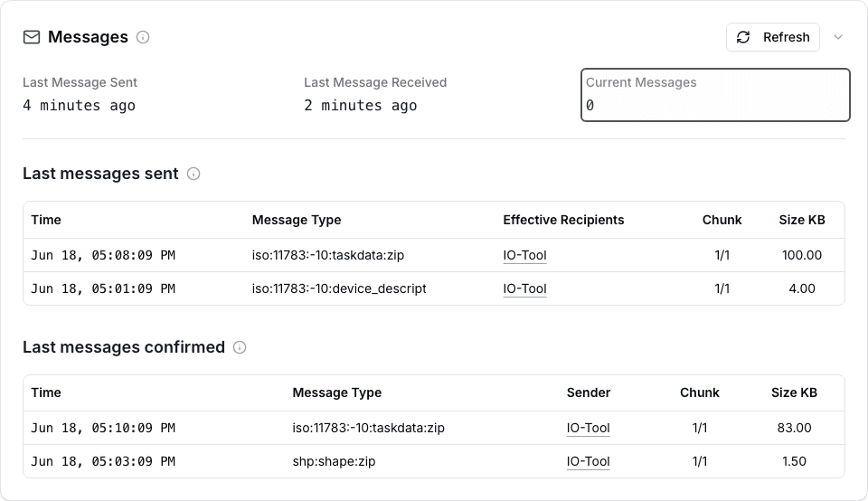Screen dimensions: 868x501
Task: Open the info icon beside Messages heading
Action: 143,37
